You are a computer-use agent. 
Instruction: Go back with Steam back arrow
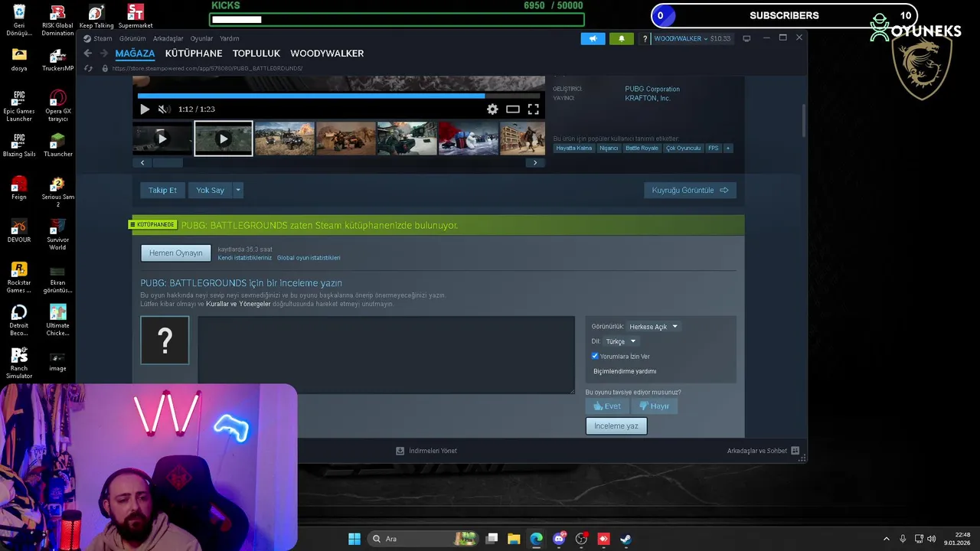point(87,54)
